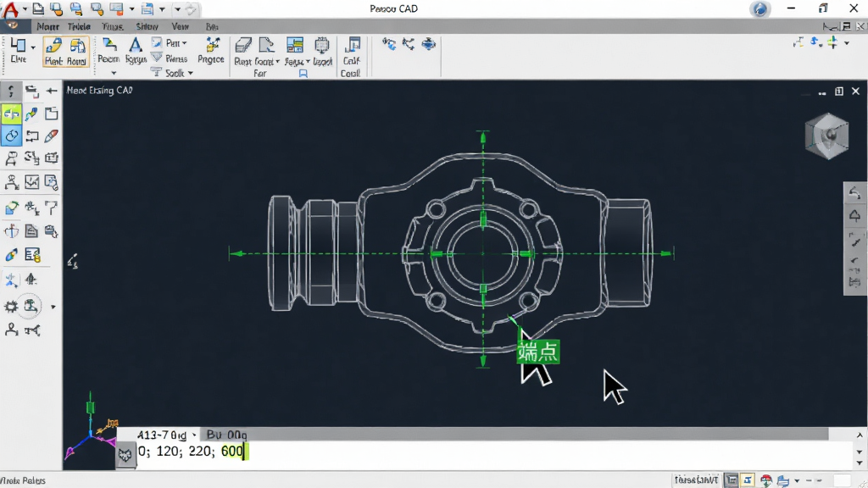This screenshot has height=488, width=868.
Task: Toggle the highlighted 'Plenk' ribbon button
Action: tap(53, 52)
